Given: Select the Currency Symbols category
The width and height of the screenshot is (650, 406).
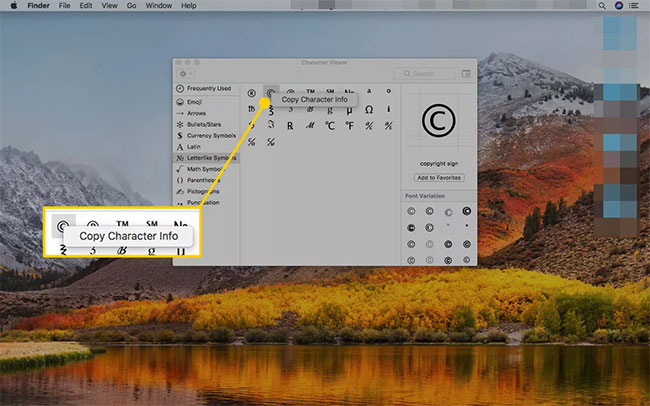Looking at the screenshot, I should pyautogui.click(x=206, y=136).
